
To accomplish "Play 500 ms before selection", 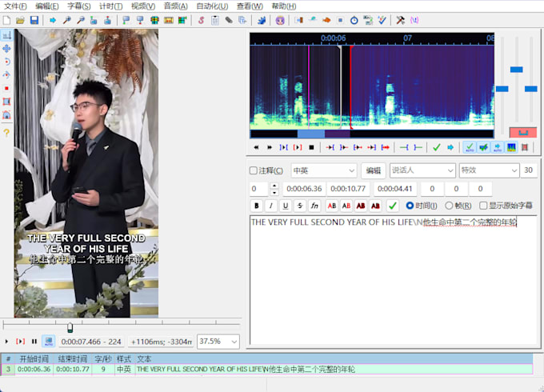I will coord(330,147).
